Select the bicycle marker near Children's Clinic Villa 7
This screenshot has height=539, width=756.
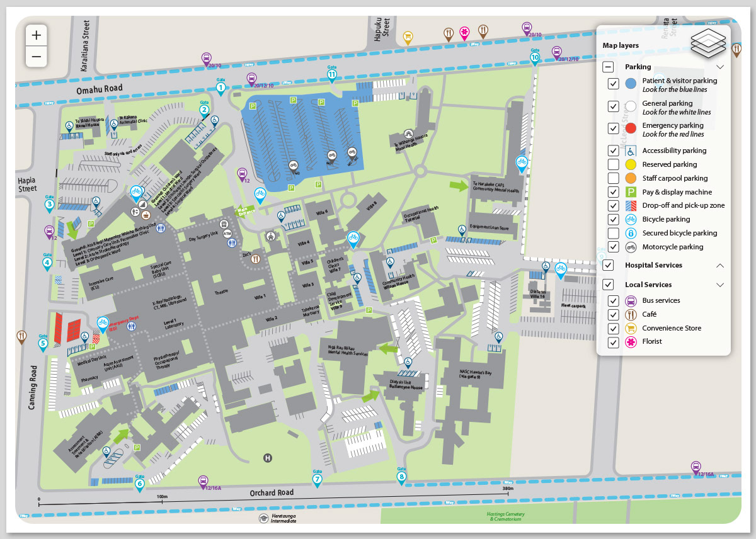(353, 239)
